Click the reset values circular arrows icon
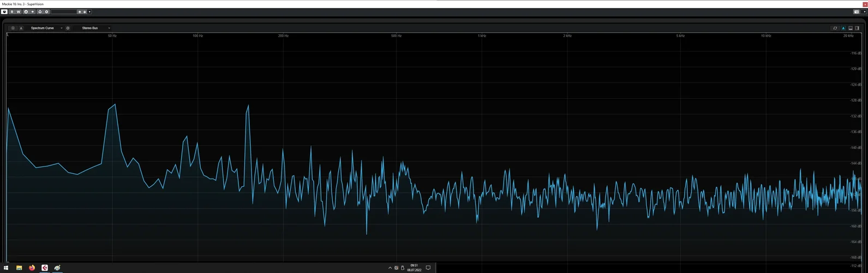This screenshot has height=273, width=868. (835, 28)
